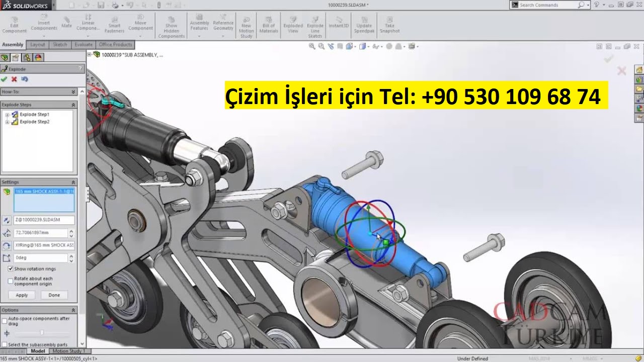The height and width of the screenshot is (362, 644).
Task: Expand Explode Step1 tree node
Action: [7, 115]
